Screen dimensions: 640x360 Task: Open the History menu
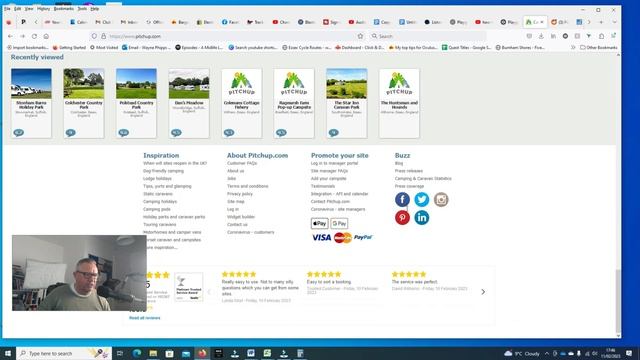pyautogui.click(x=43, y=9)
